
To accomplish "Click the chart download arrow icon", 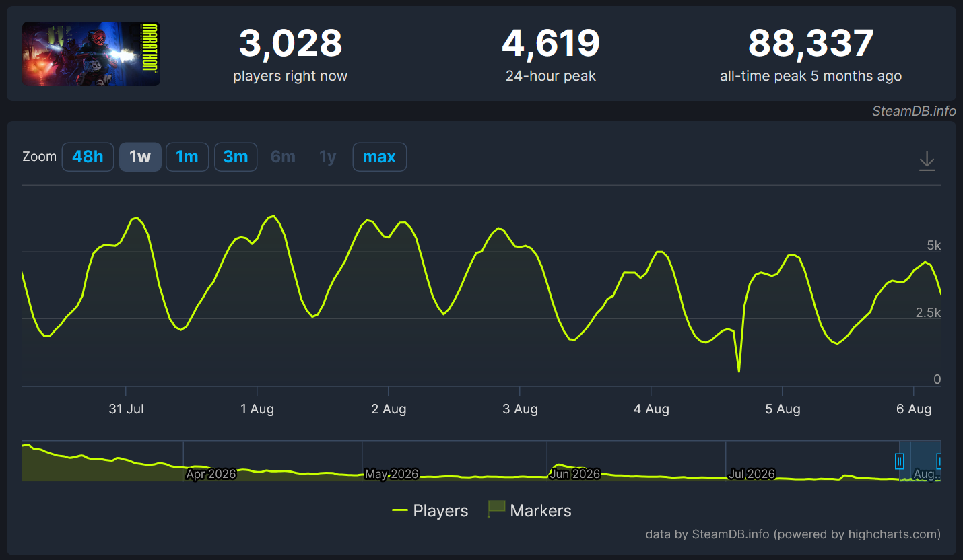I will 927,161.
